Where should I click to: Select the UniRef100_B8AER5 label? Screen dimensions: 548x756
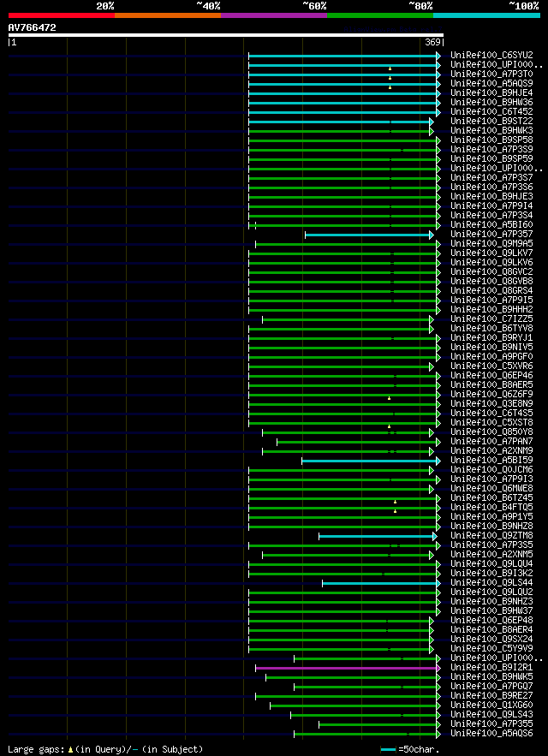tap(491, 384)
